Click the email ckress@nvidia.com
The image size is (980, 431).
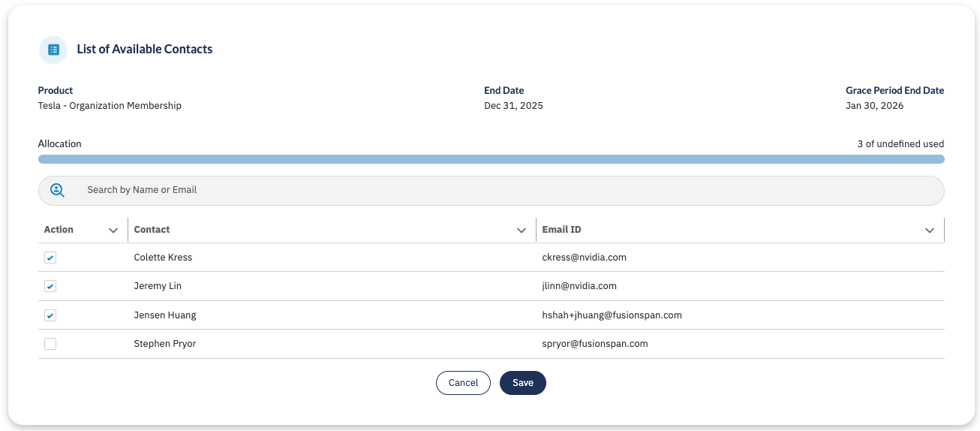pos(585,258)
